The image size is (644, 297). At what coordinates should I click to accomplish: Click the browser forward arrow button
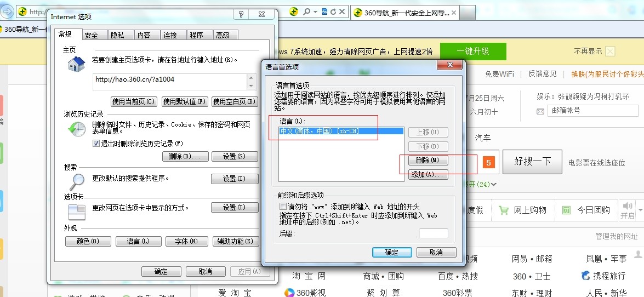(x=7, y=12)
